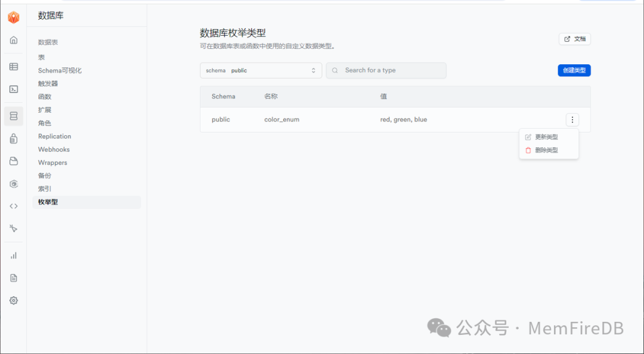Click the trash icon beside 删除类型

point(528,150)
